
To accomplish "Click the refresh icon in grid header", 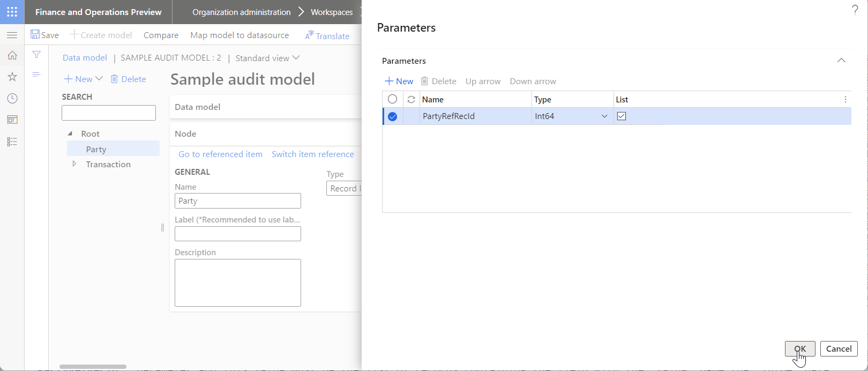I will click(x=411, y=99).
